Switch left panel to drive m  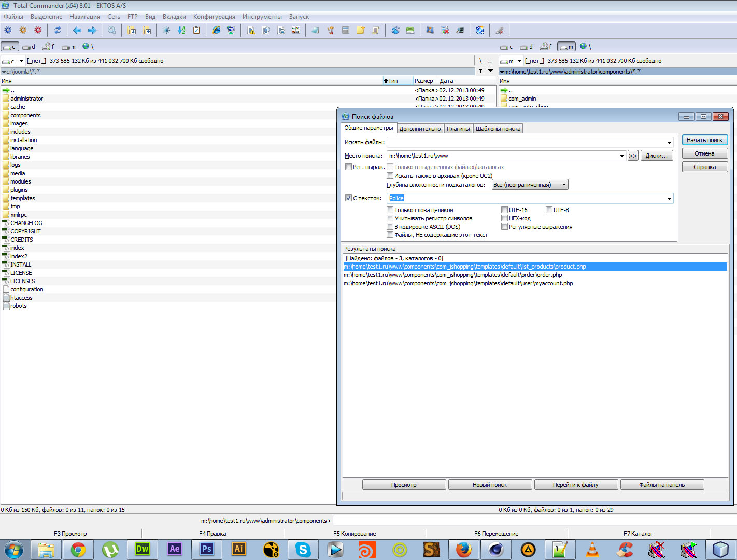click(x=69, y=47)
